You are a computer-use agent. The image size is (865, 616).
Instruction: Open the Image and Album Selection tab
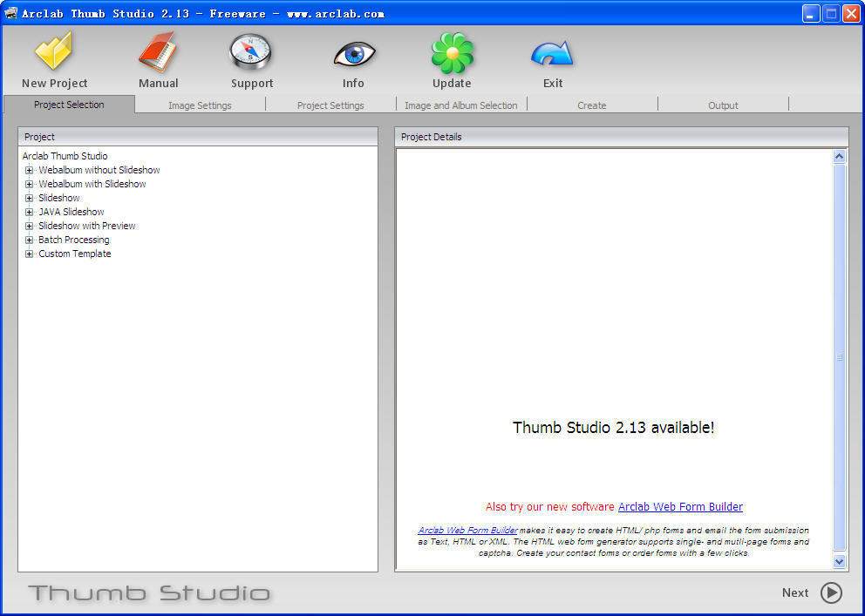pos(460,105)
